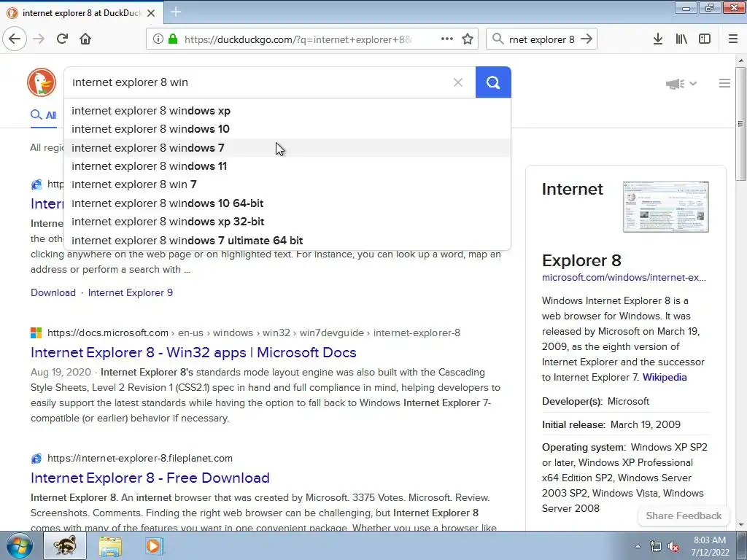Click the IE favicon beside fileplanet result
Viewport: 747px width, 560px height.
[x=36, y=458]
